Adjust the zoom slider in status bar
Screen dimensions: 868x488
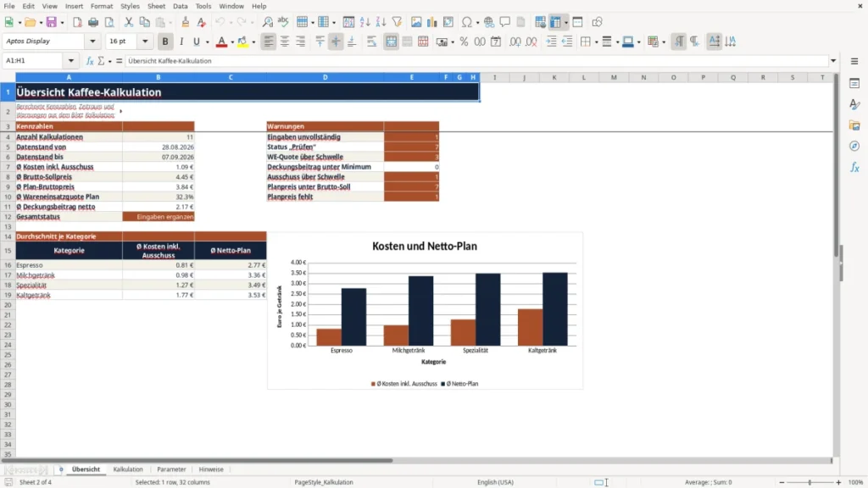click(x=810, y=482)
